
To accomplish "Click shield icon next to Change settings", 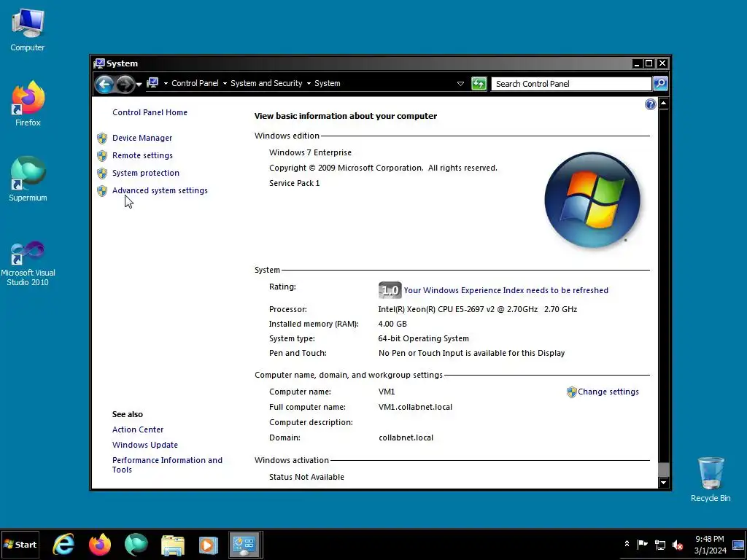I will [x=571, y=392].
